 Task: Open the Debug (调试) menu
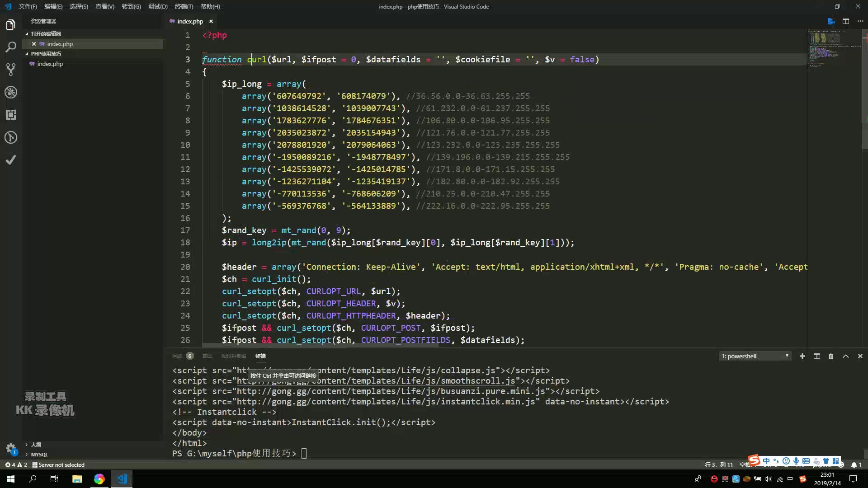(158, 6)
